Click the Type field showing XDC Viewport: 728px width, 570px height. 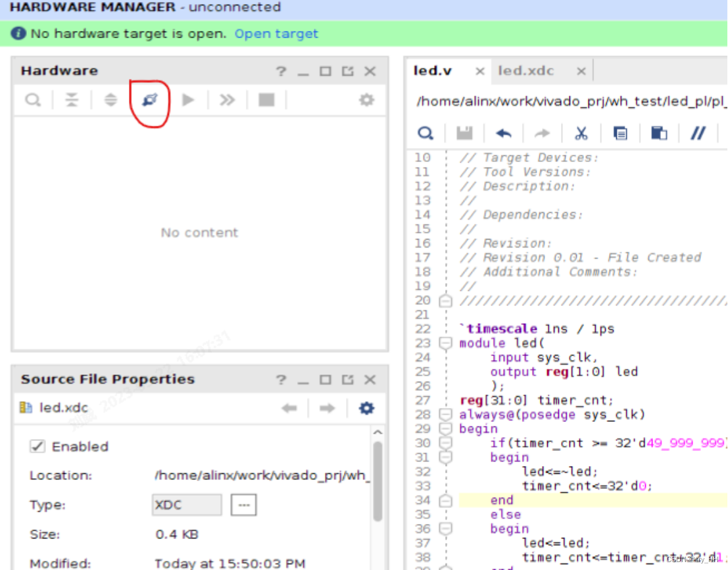point(187,504)
